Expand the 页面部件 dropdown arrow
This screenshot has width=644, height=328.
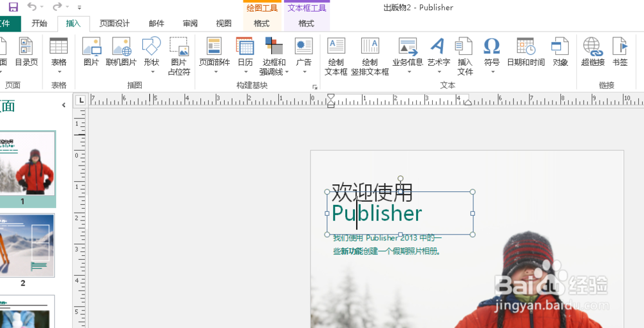pos(216,72)
